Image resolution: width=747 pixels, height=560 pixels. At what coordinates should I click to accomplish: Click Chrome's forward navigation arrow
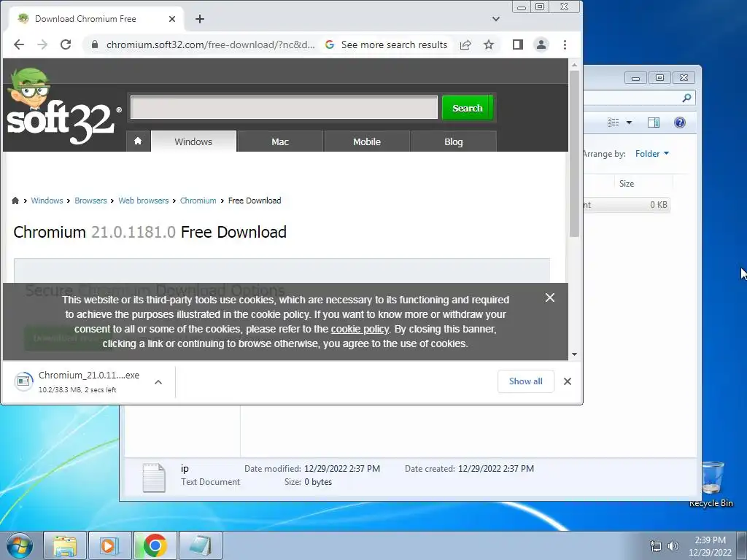click(x=42, y=44)
